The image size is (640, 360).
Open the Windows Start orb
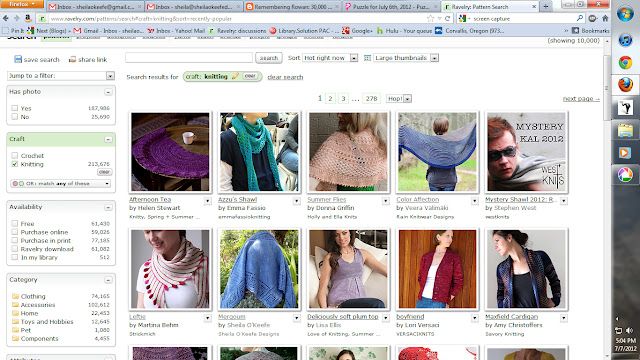click(x=625, y=14)
